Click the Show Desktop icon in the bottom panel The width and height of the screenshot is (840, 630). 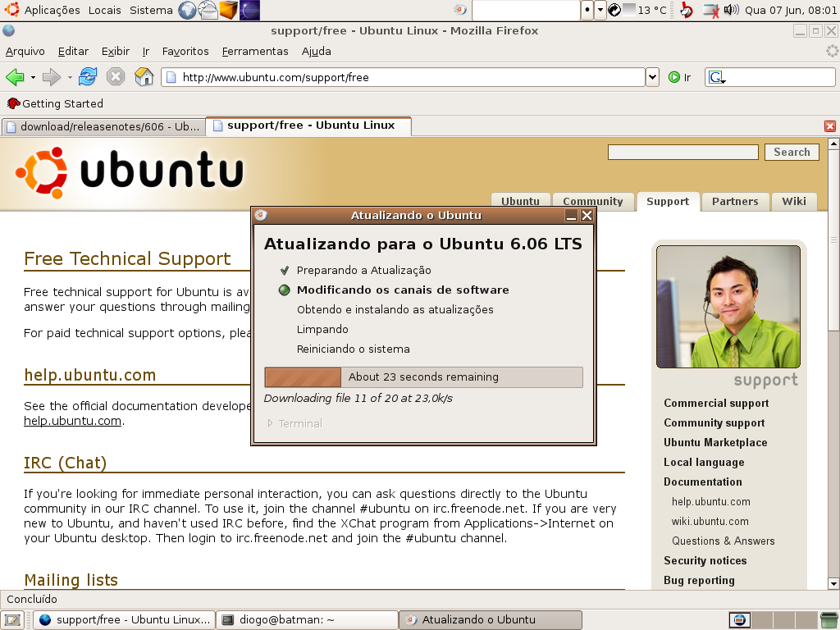tap(12, 620)
